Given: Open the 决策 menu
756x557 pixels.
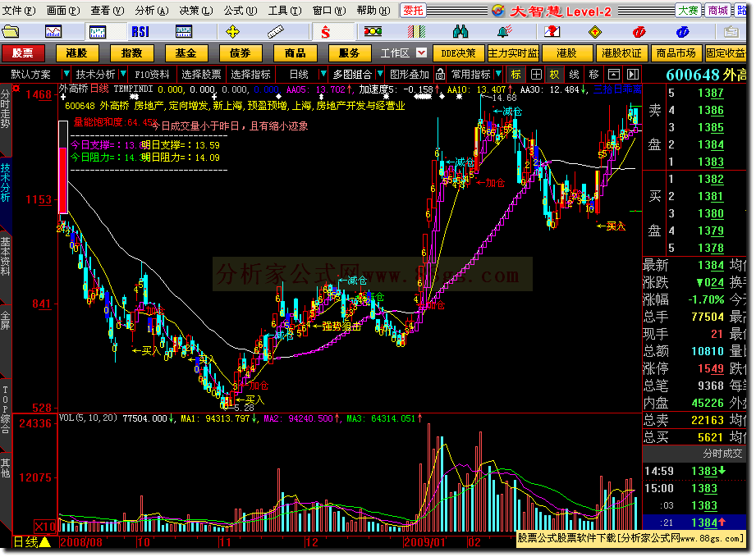Looking at the screenshot, I should pyautogui.click(x=195, y=10).
